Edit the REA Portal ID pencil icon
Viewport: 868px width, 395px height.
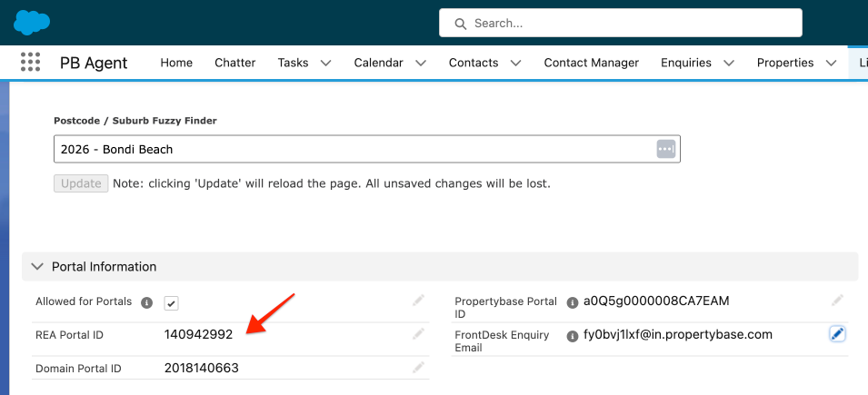[x=418, y=334]
